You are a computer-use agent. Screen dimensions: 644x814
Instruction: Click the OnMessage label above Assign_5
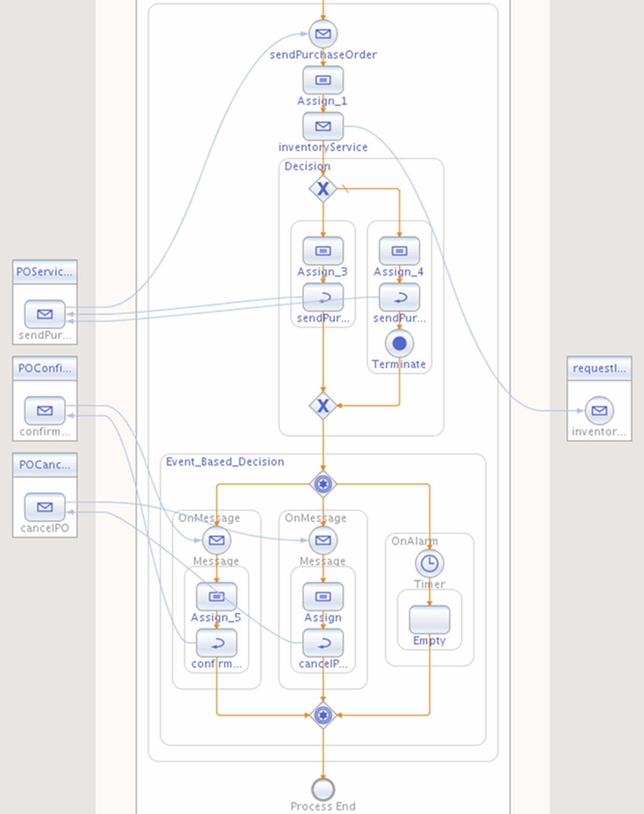(209, 518)
